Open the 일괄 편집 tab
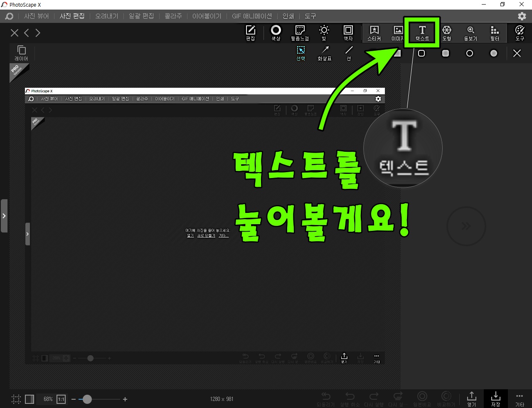Viewport: 532px width, 408px height. tap(141, 16)
